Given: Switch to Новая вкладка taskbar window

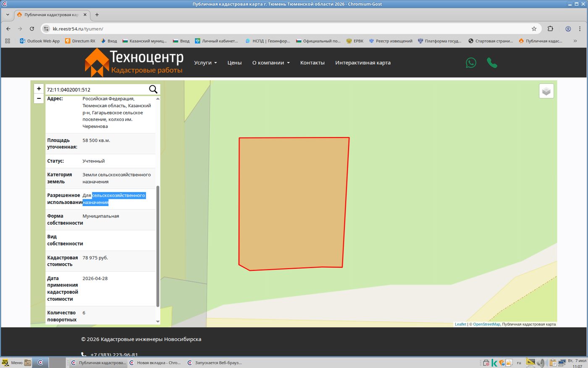Looking at the screenshot, I should (155, 363).
